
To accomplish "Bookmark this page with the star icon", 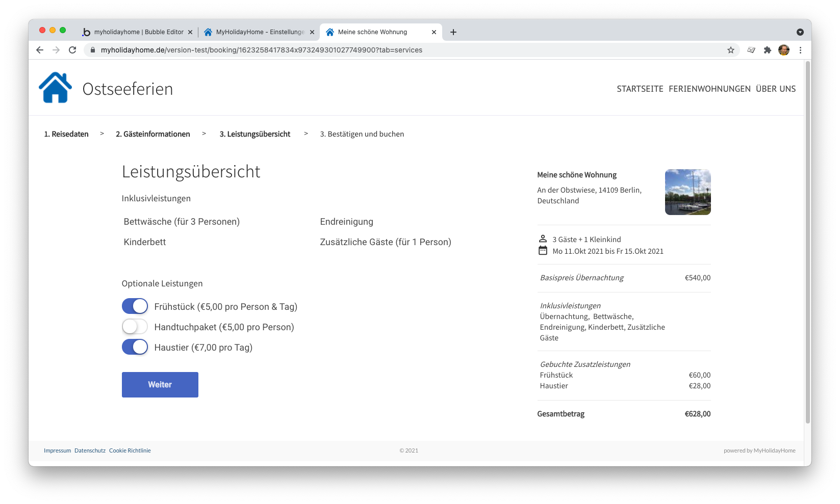I will [730, 50].
